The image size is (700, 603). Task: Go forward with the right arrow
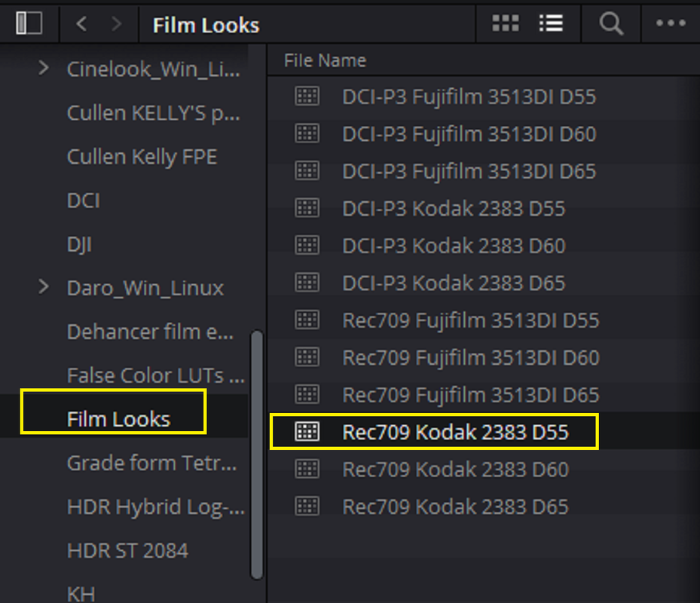[117, 23]
